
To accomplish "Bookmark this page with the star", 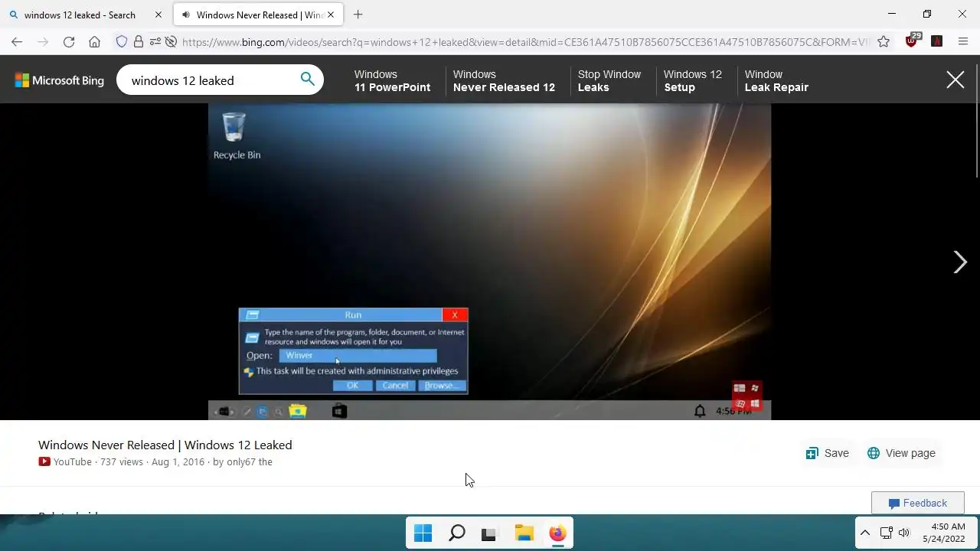I will click(884, 42).
